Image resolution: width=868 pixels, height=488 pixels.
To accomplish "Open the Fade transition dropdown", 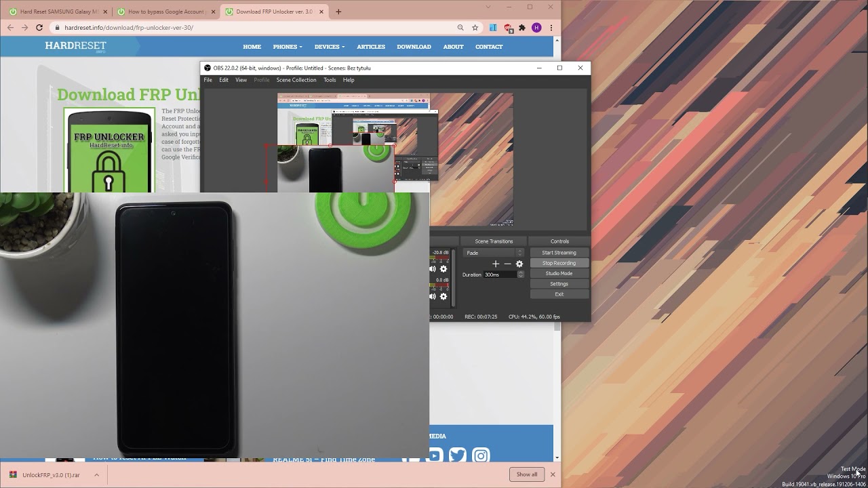I will click(494, 253).
